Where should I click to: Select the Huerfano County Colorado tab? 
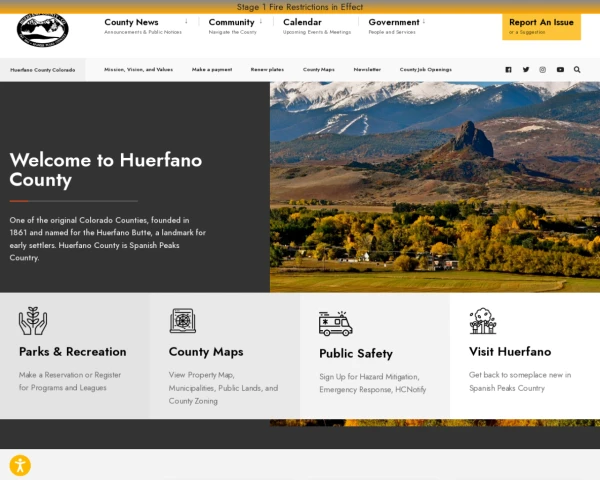[x=42, y=70]
